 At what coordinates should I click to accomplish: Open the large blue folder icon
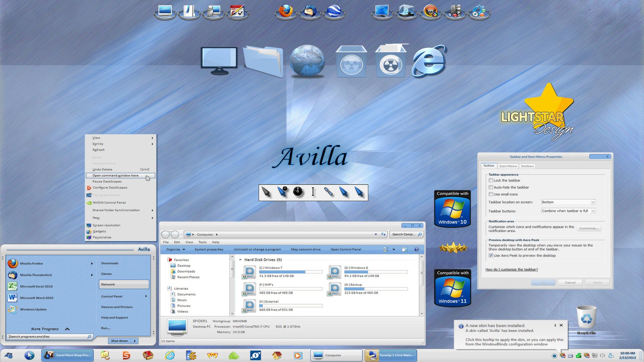263,61
